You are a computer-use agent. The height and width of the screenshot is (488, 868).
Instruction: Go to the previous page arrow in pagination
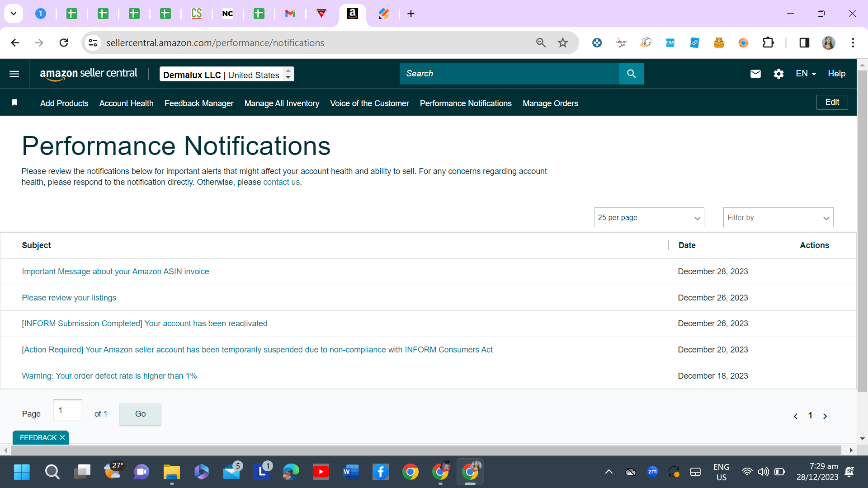point(796,416)
